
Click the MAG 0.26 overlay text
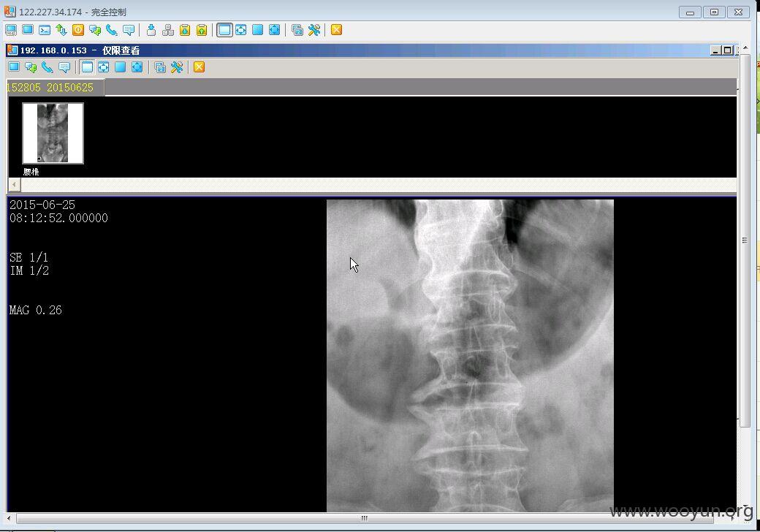tap(35, 310)
